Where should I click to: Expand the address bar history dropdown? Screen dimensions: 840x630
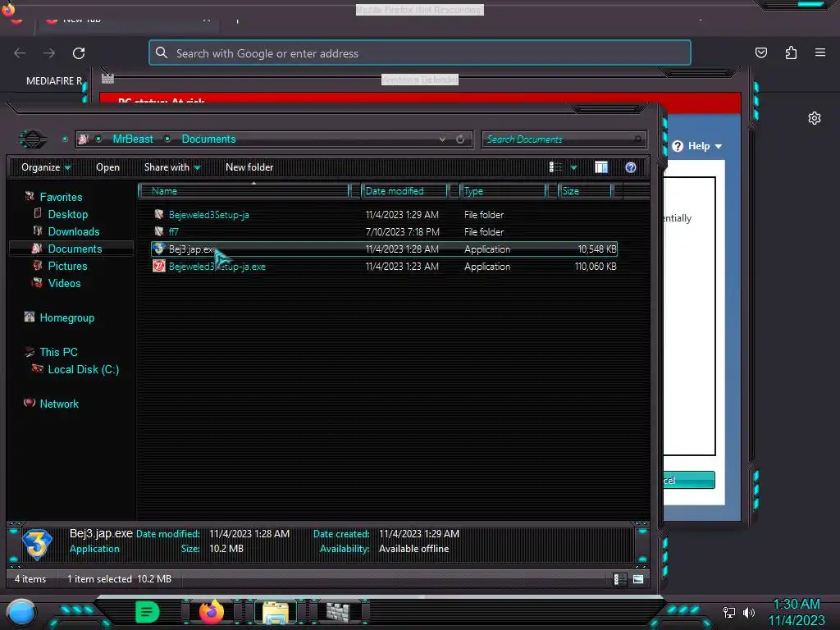tap(442, 139)
